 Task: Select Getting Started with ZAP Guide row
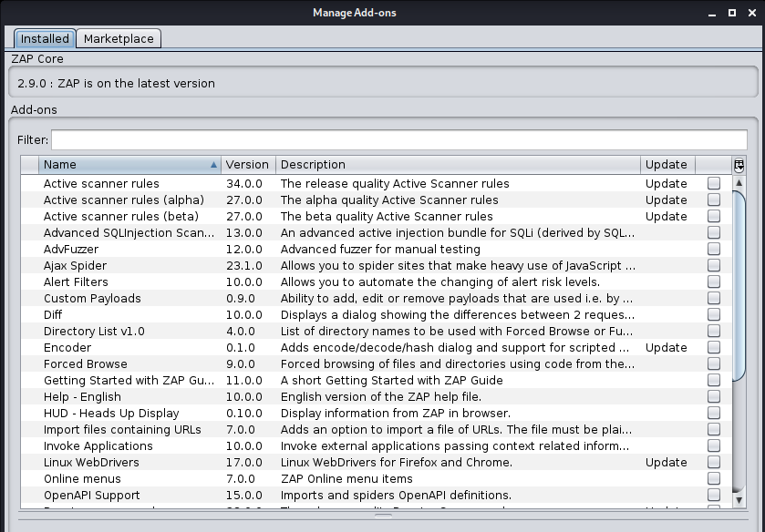pos(377,381)
